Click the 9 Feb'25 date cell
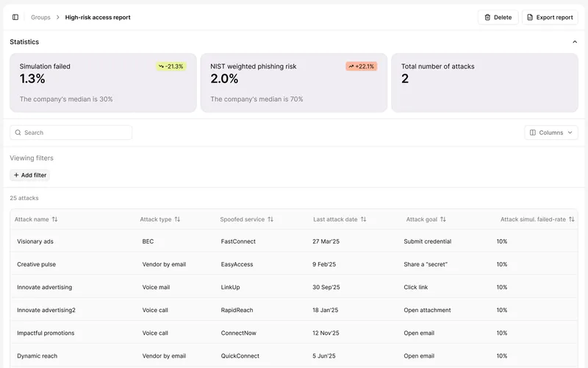 (324, 264)
